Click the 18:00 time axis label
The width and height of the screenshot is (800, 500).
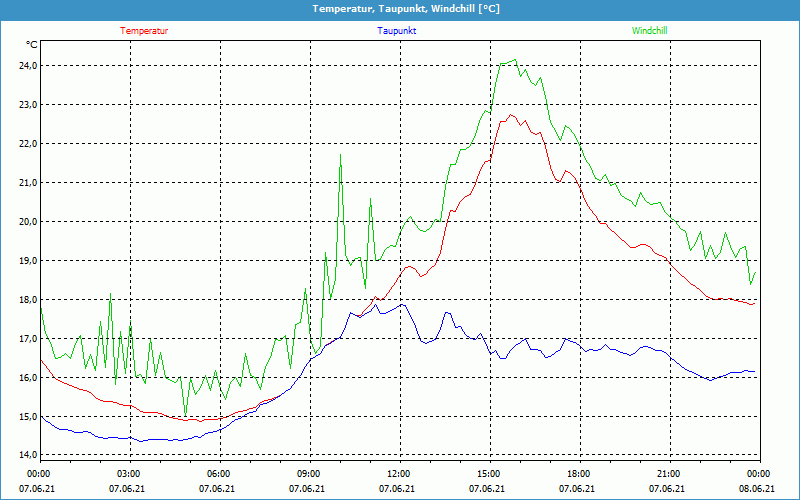(580, 474)
